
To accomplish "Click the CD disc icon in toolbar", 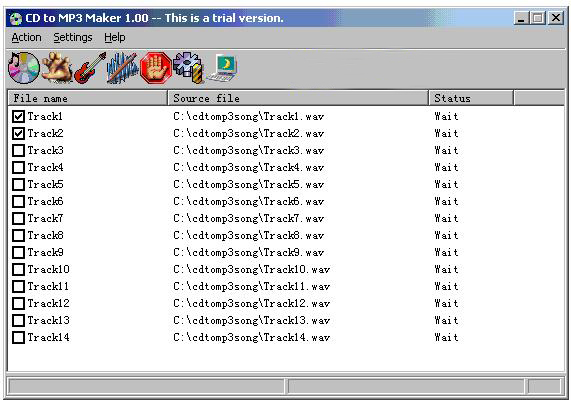I will (24, 68).
